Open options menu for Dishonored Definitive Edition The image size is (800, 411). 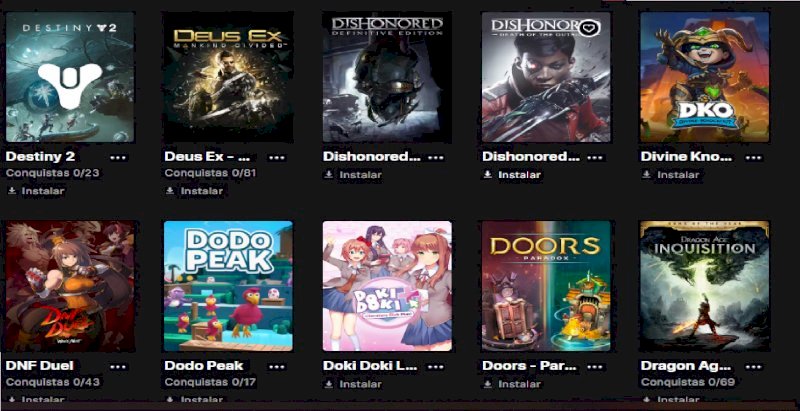pos(435,158)
